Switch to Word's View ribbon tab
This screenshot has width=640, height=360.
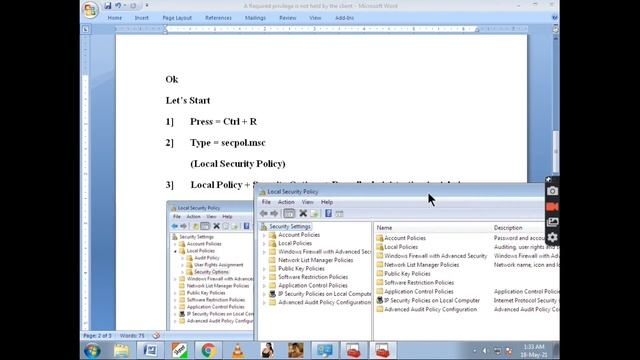(315, 18)
